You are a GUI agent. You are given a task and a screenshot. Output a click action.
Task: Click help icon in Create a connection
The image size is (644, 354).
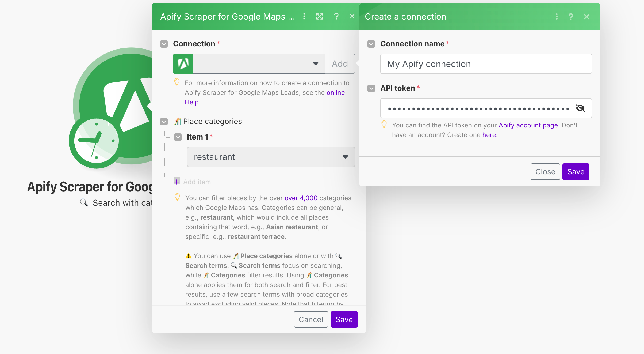click(571, 17)
